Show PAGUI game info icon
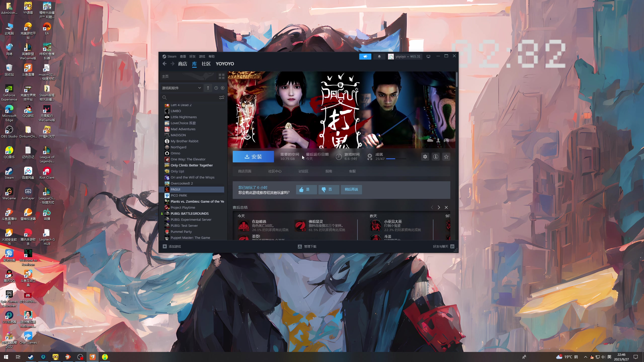The image size is (644, 362). [435, 157]
